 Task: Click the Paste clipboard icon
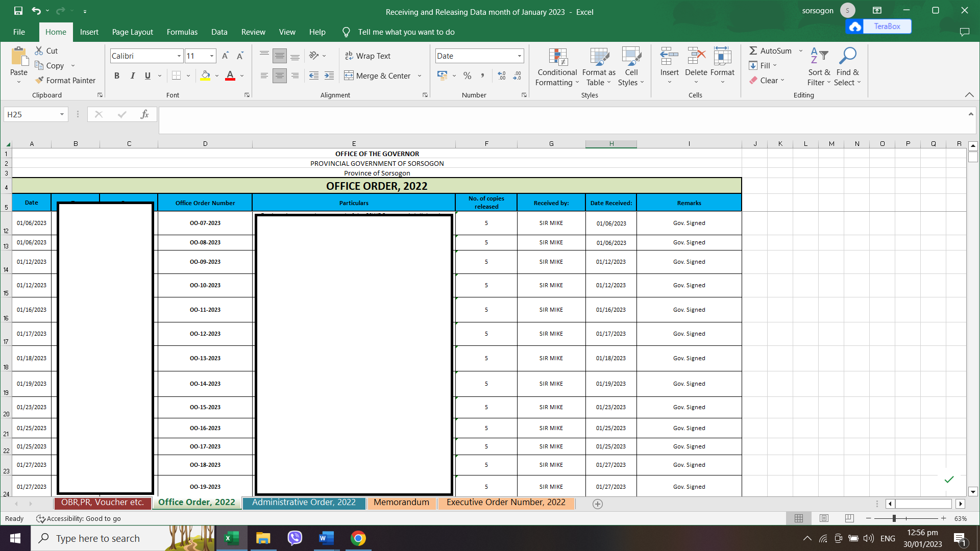pos(19,57)
